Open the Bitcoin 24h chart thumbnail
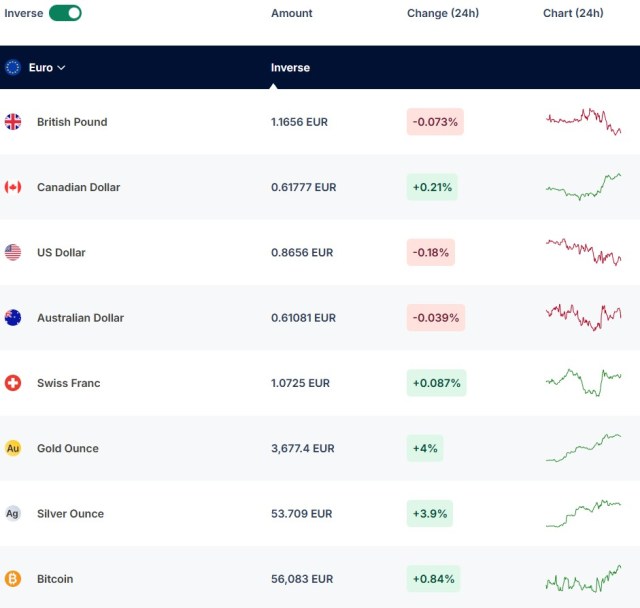The width and height of the screenshot is (640, 608). 583,579
